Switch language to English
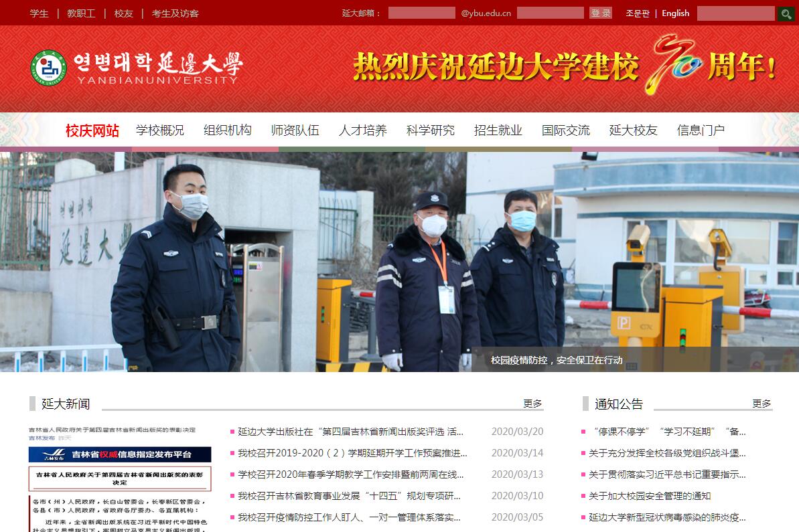Screen dimensions: 799x532 [x=675, y=13]
